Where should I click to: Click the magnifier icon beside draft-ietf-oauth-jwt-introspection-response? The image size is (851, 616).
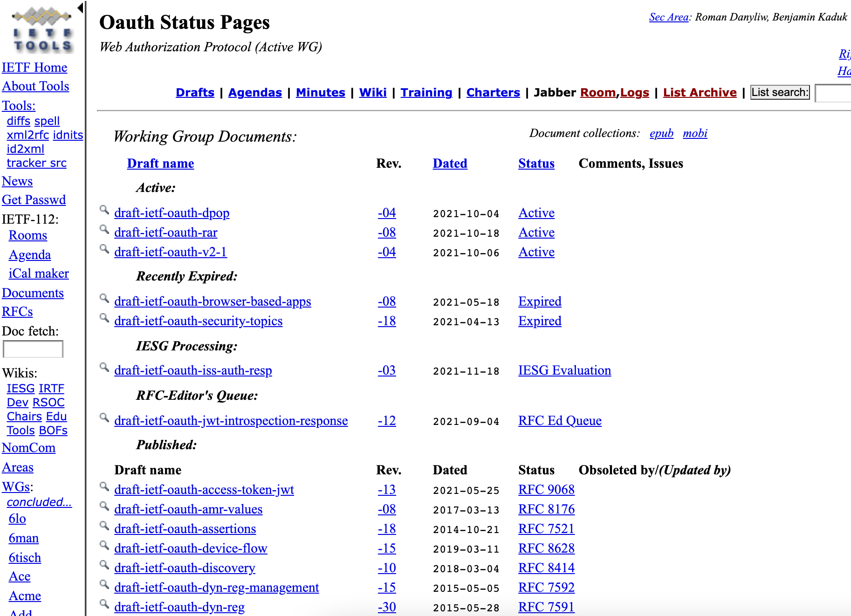click(x=104, y=418)
